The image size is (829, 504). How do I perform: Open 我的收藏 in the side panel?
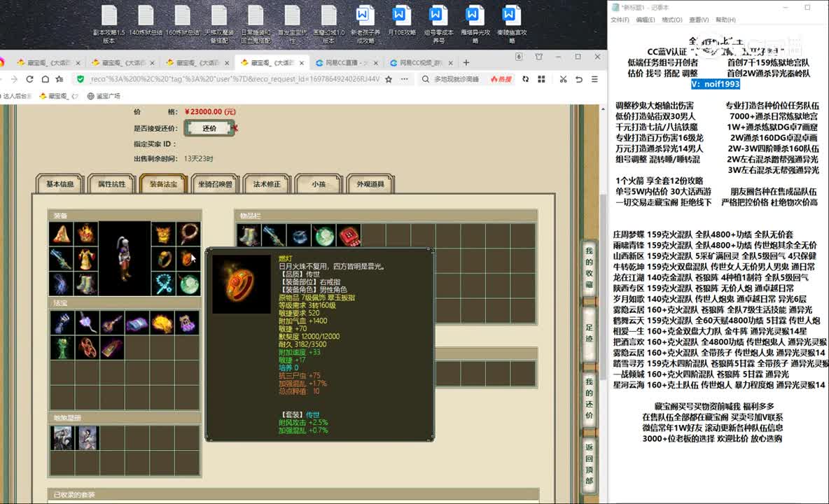click(589, 267)
